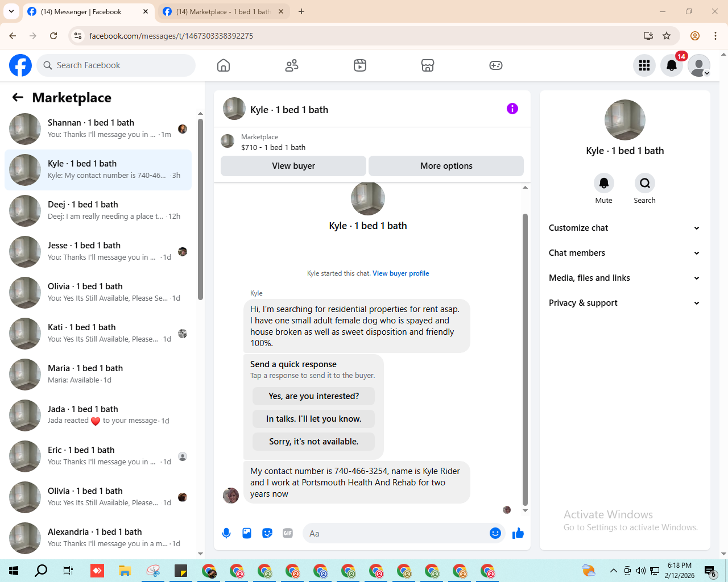Open the Video (Watch) icon
Screen dimensions: 728x582
tap(360, 65)
